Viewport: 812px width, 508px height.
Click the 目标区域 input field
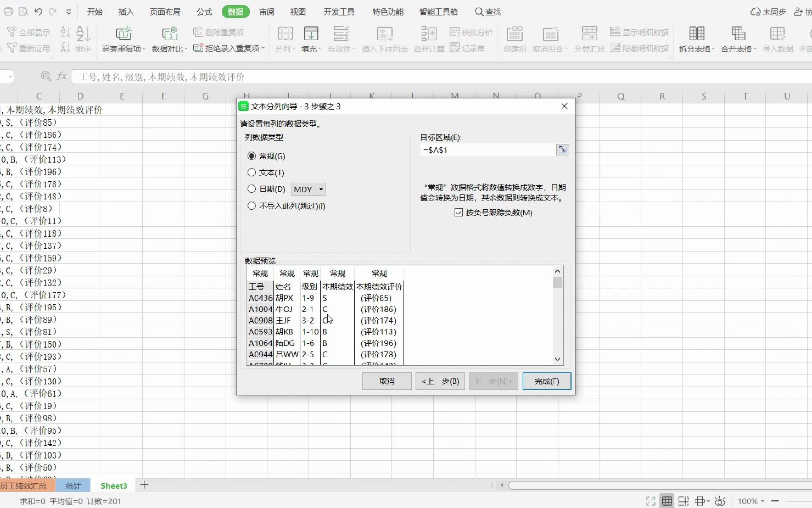click(x=488, y=150)
